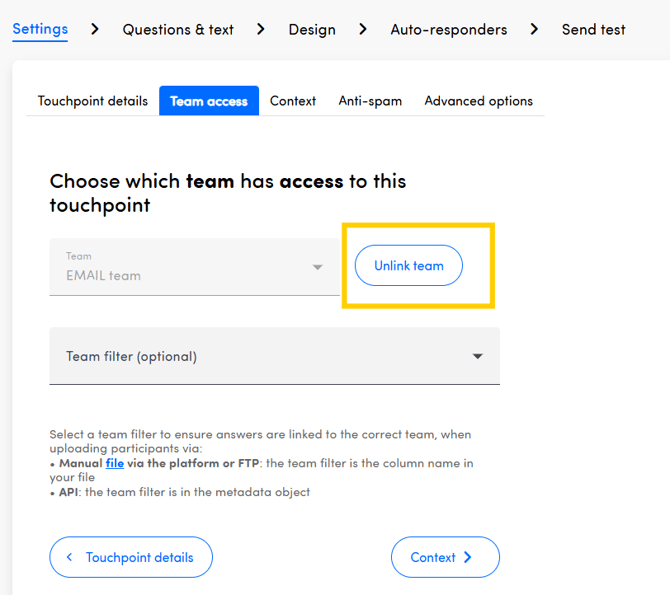Click the Unlink team button
Viewport: 670px width, 595px height.
[408, 266]
